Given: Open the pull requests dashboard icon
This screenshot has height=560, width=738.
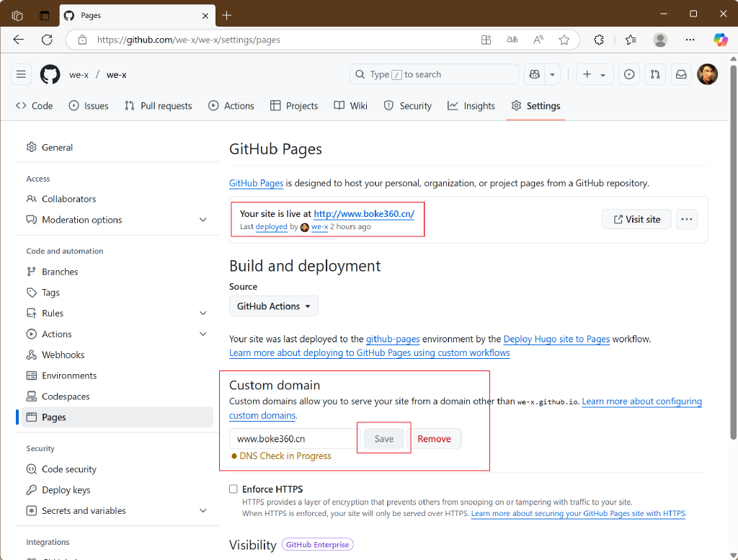Looking at the screenshot, I should click(x=655, y=74).
